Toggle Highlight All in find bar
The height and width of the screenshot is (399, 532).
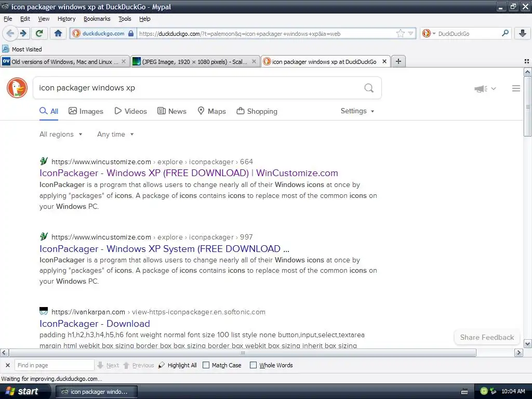point(178,365)
